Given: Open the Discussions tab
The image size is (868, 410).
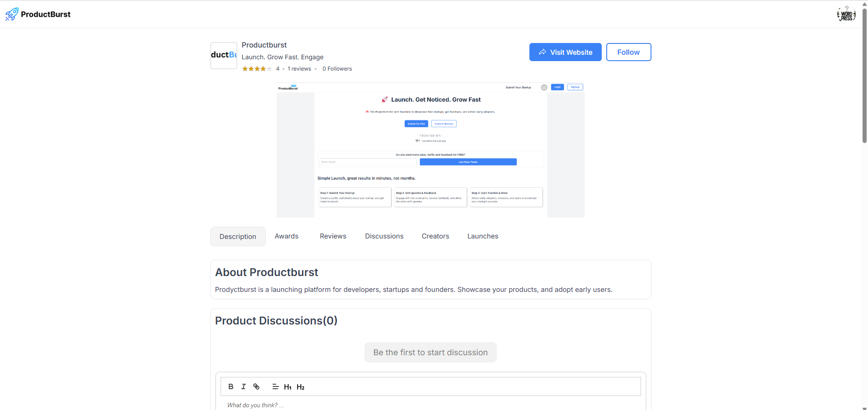Looking at the screenshot, I should pyautogui.click(x=384, y=236).
